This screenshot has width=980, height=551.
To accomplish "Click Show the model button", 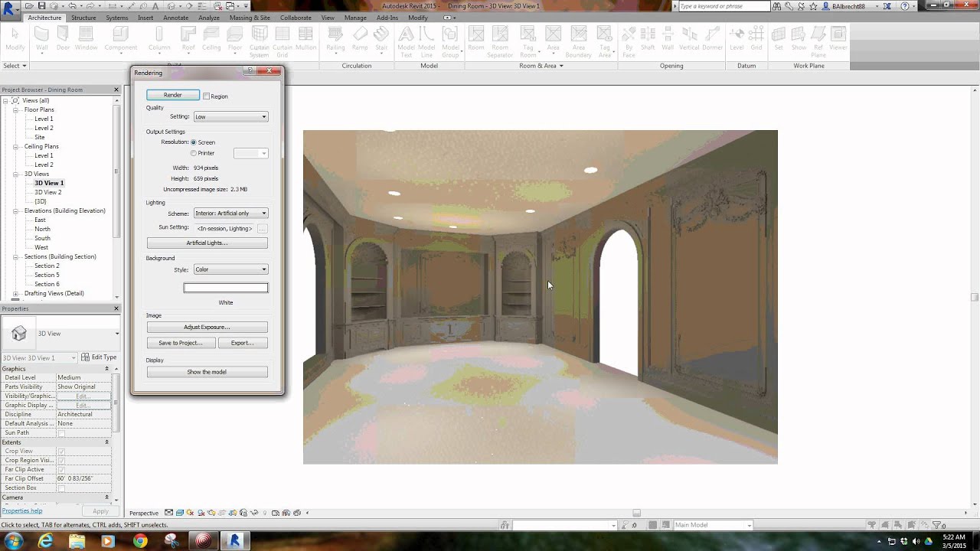I will click(x=207, y=372).
